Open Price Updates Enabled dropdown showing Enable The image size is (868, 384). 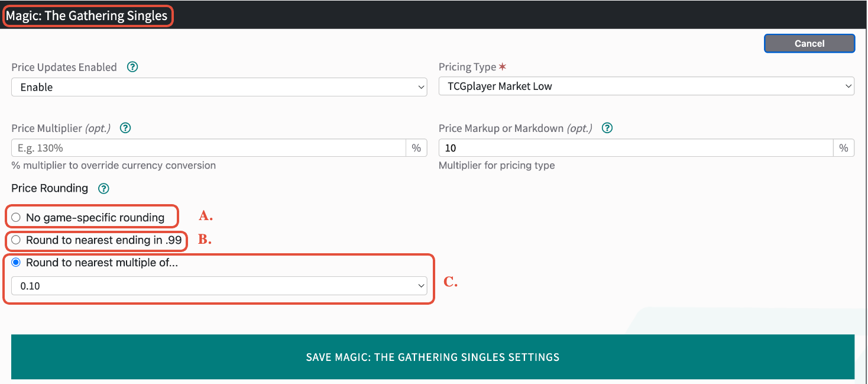click(x=219, y=87)
